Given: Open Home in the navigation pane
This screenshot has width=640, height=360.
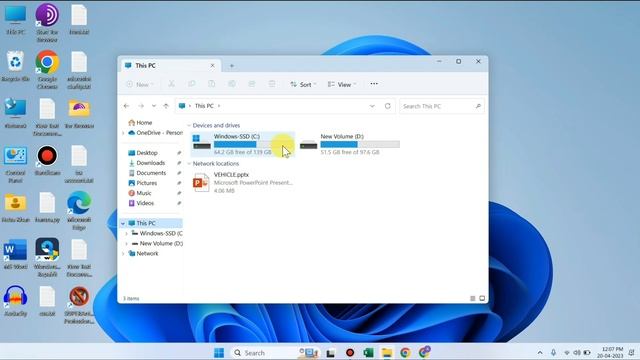Looking at the screenshot, I should [x=140, y=122].
